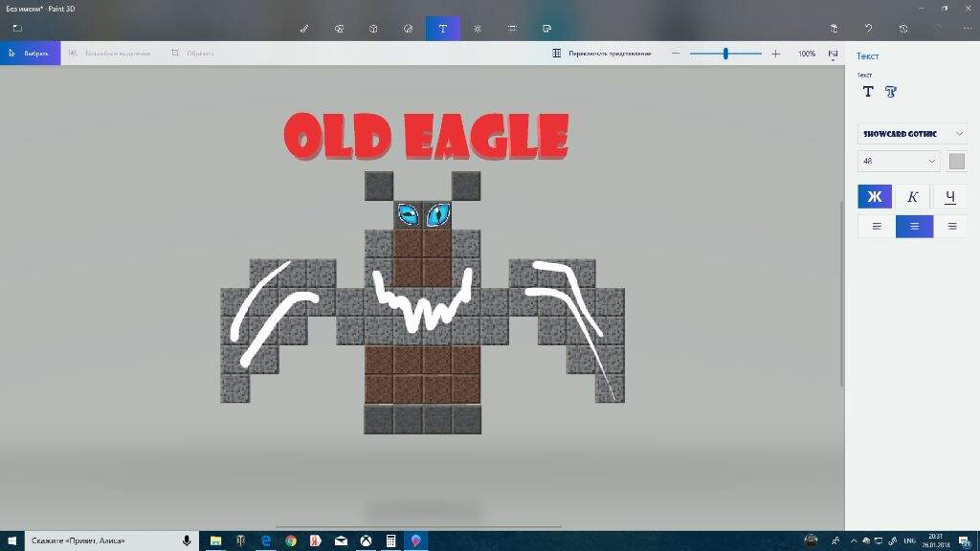Open the 2D shapes tool
The image size is (980, 551).
point(340,28)
